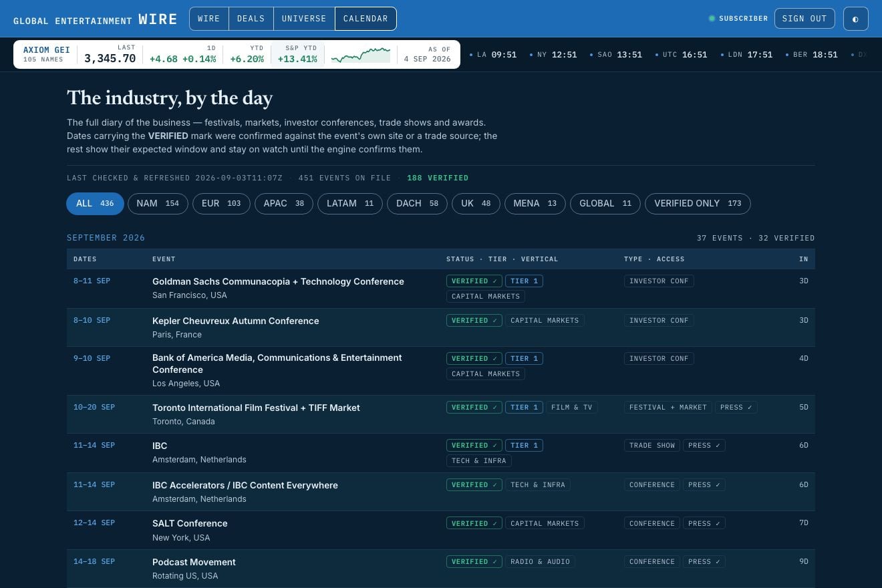Go to the Universe tab
The width and height of the screenshot is (882, 588).
(x=304, y=19)
